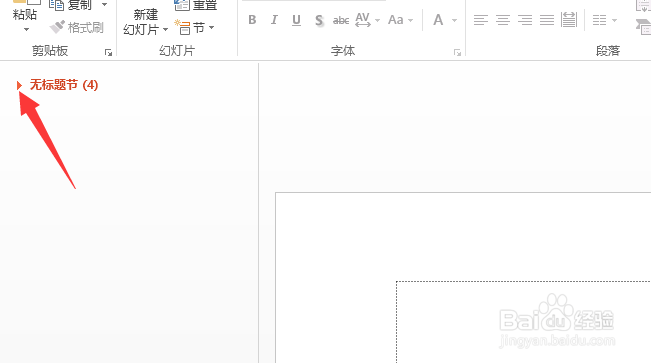
Task: Open Character Spacing dropdown arrow
Action: click(377, 20)
